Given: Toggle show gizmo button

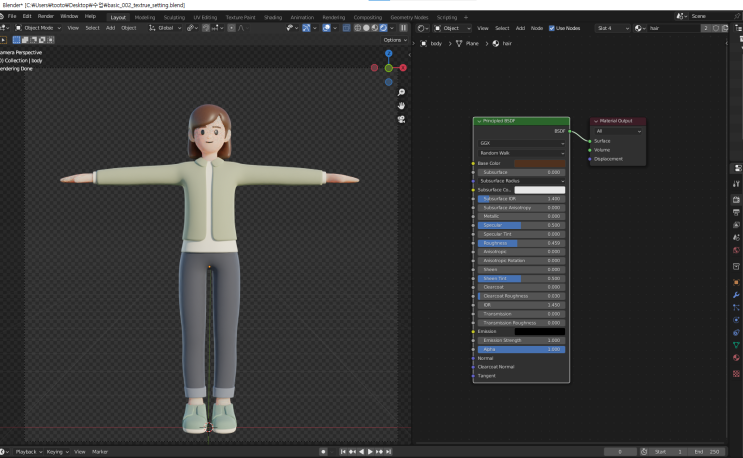Looking at the screenshot, I should (x=306, y=28).
